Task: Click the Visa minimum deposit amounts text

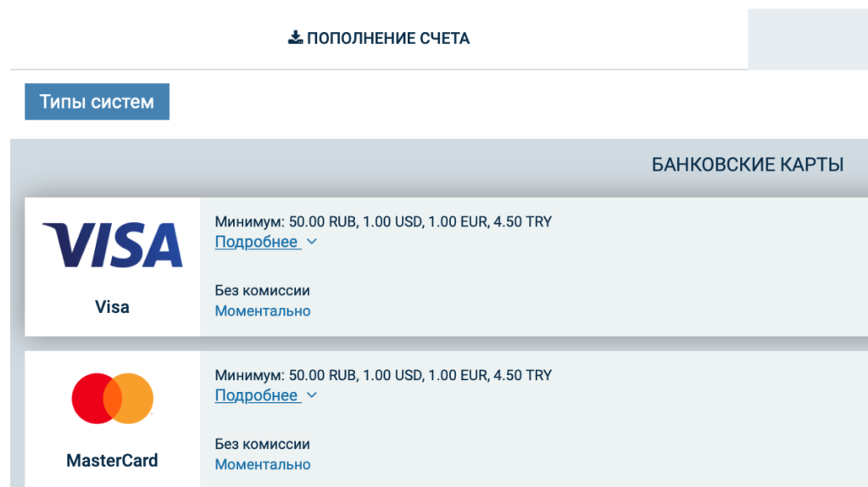Action: tap(383, 222)
